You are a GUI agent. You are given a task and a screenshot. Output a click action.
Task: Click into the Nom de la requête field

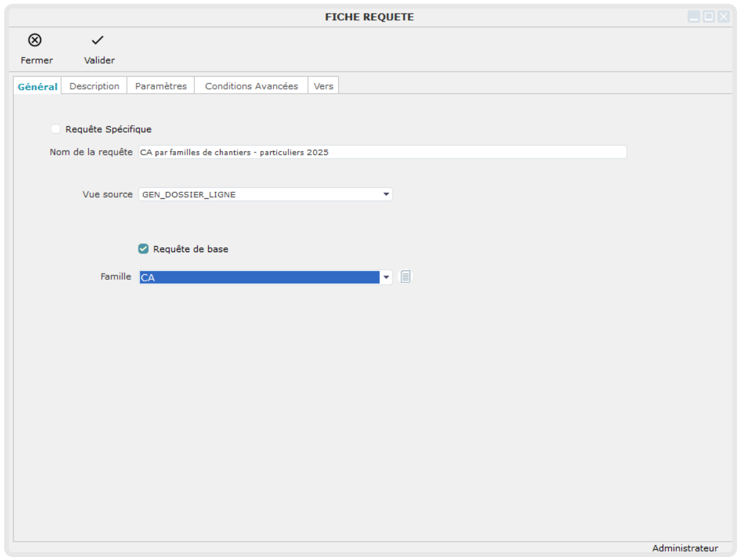click(x=382, y=152)
